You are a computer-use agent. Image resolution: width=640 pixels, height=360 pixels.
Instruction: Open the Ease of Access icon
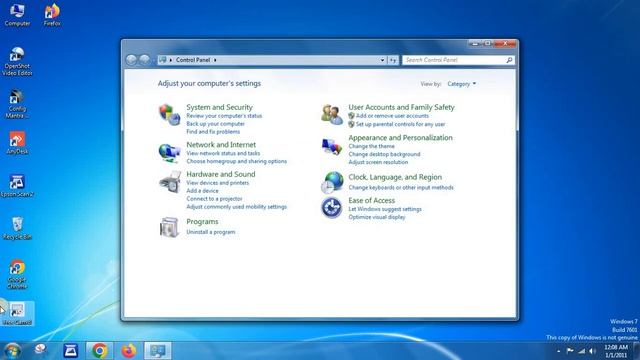coord(331,208)
